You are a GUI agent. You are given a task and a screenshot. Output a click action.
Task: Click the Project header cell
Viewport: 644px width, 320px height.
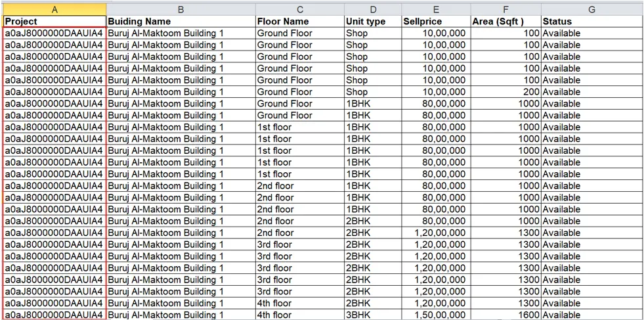click(54, 22)
